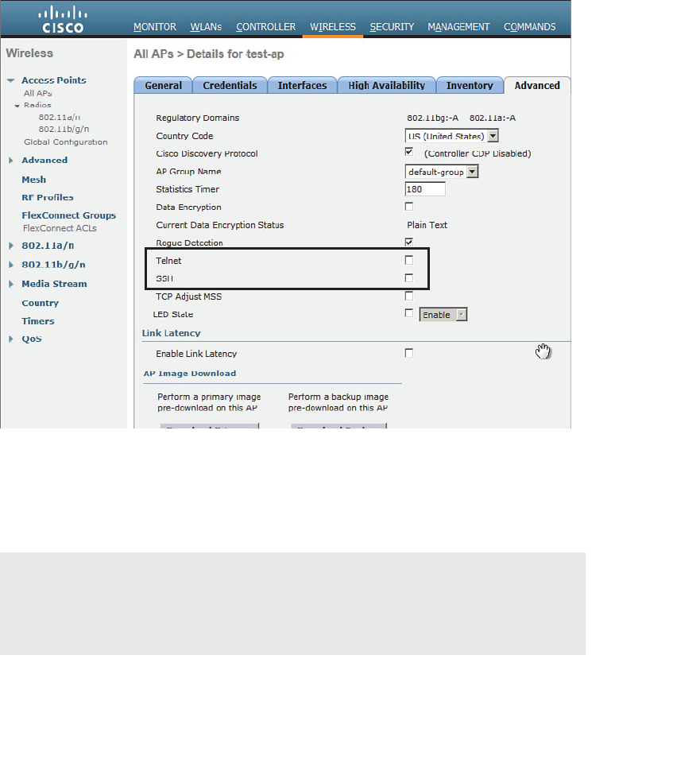This screenshot has width=700, height=783.
Task: Open Global Configuration link
Action: point(66,141)
